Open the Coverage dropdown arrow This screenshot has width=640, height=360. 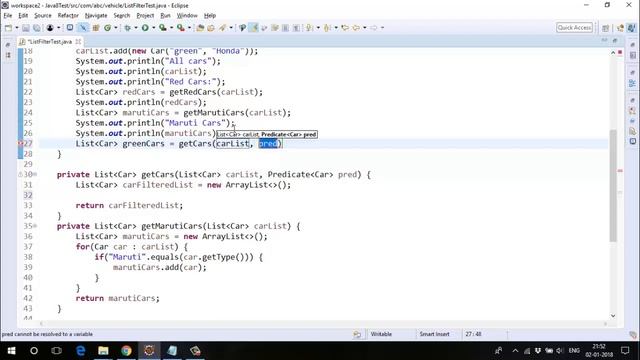tap(171, 28)
